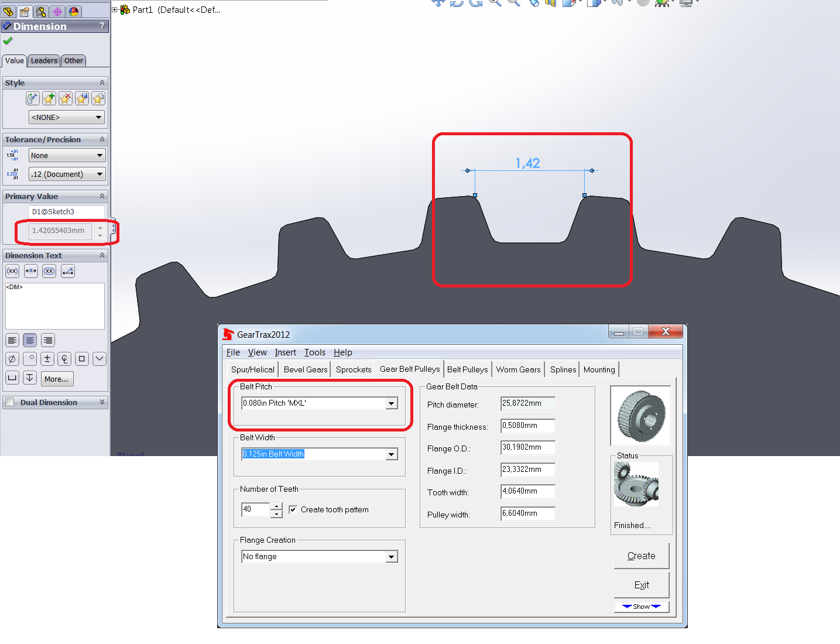
Task: Switch to the Leaders tab
Action: click(44, 60)
